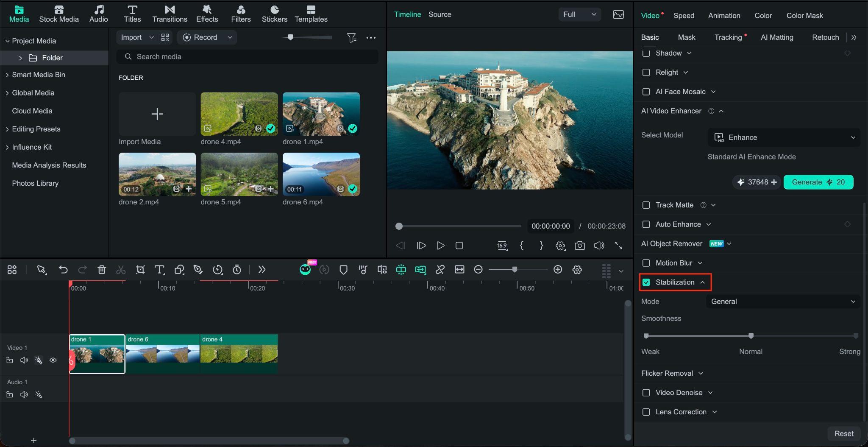Image resolution: width=868 pixels, height=447 pixels.
Task: Delete selected clip with trash icon
Action: [102, 269]
